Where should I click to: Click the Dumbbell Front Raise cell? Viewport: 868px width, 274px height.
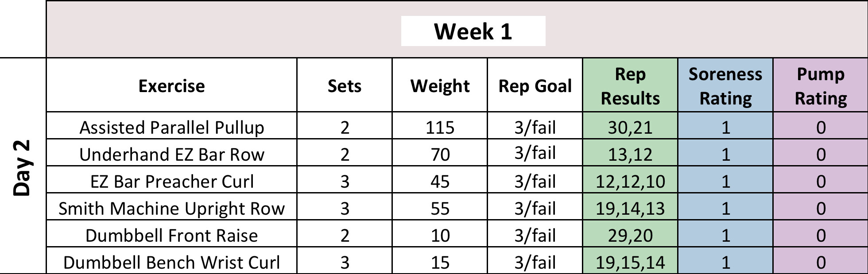(171, 235)
